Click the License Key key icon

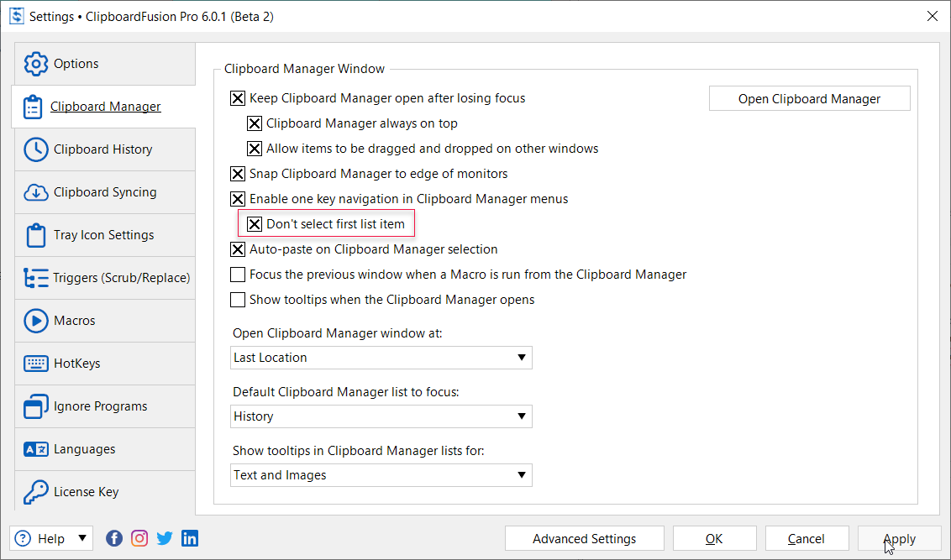coord(36,492)
